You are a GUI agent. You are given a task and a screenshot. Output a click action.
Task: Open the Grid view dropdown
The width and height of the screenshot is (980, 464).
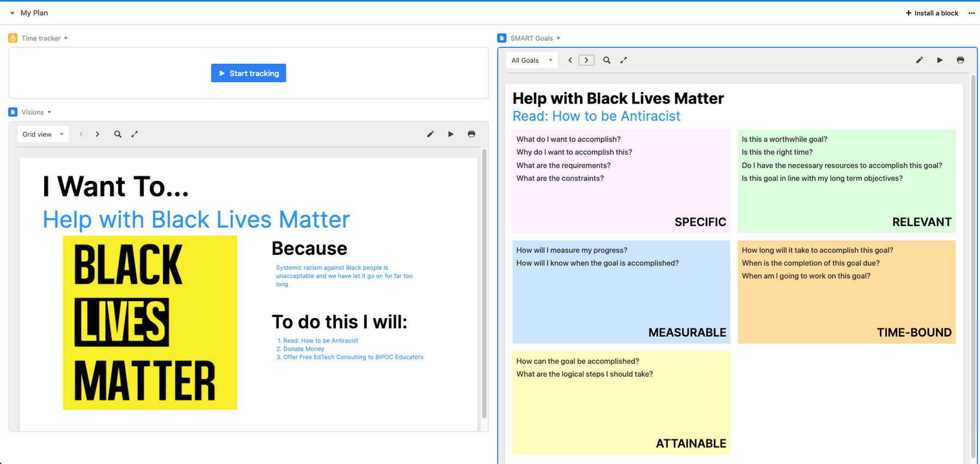(x=43, y=134)
